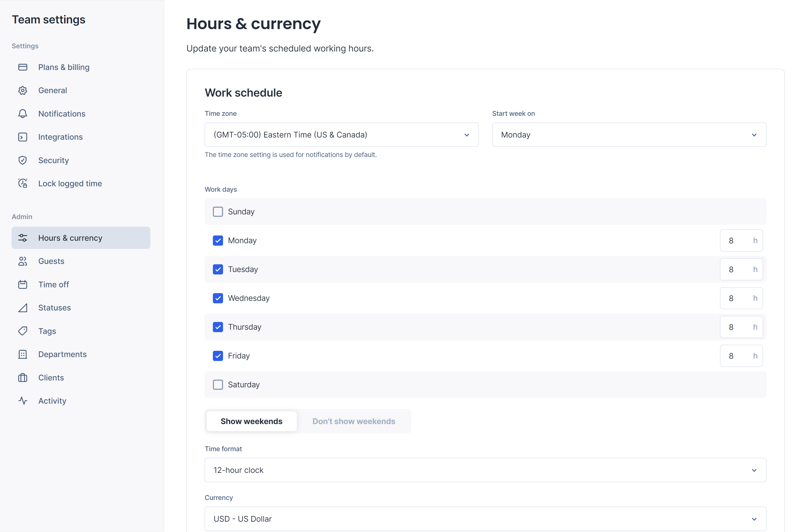Enable Sunday as a work day
This screenshot has height=532, width=806.
point(218,212)
